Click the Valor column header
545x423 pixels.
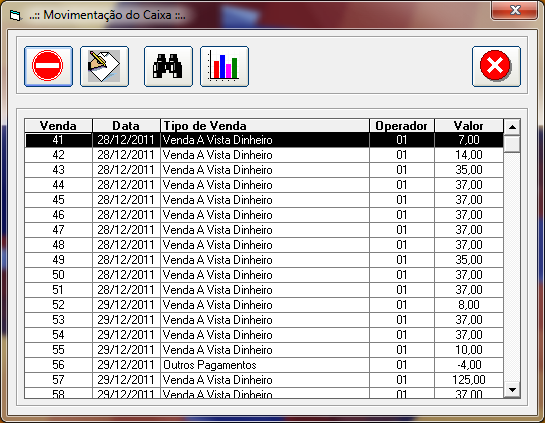click(469, 125)
